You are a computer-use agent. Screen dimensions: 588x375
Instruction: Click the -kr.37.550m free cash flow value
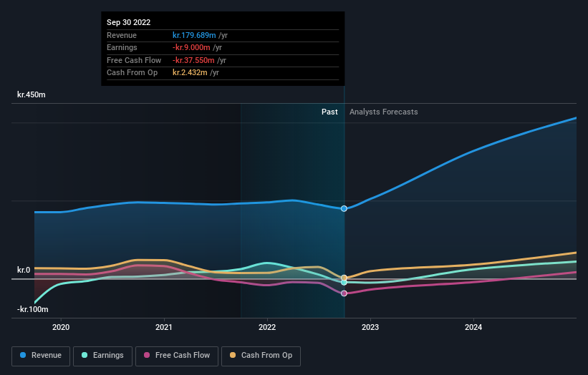point(193,60)
